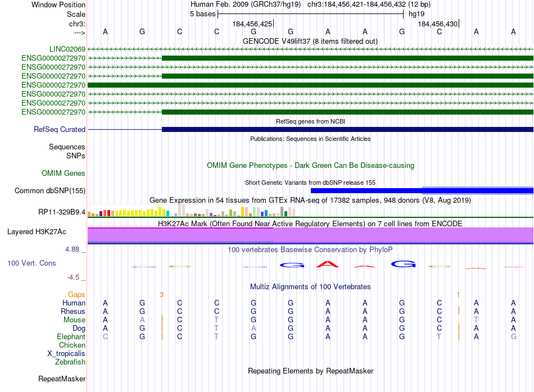Image resolution: width=534 pixels, height=392 pixels.
Task: Click the 4.88 conservation maximum value
Action: coord(72,249)
